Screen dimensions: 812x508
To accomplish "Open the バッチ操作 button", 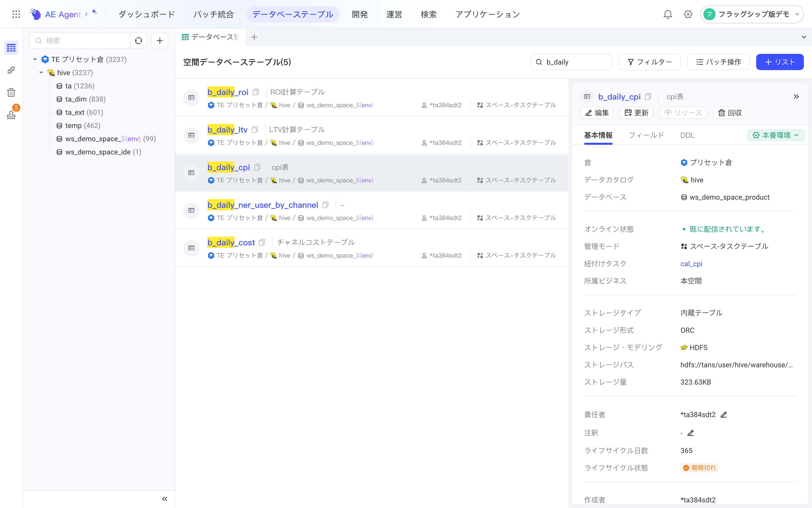I will pos(718,62).
